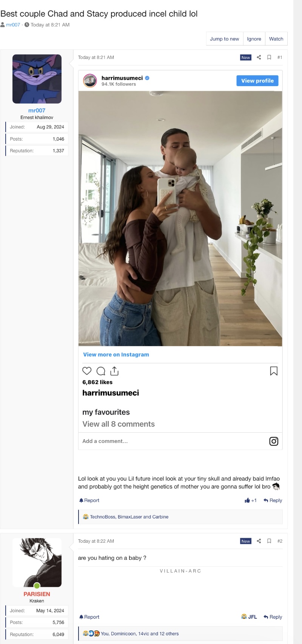Click the Instagram share upload icon
Image resolution: width=302 pixels, height=644 pixels.
(x=114, y=371)
